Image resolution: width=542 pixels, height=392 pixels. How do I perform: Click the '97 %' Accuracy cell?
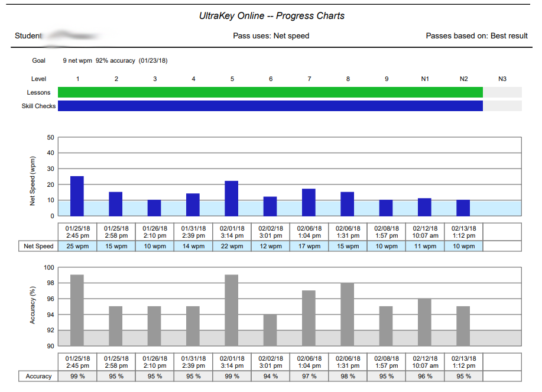[x=309, y=376]
